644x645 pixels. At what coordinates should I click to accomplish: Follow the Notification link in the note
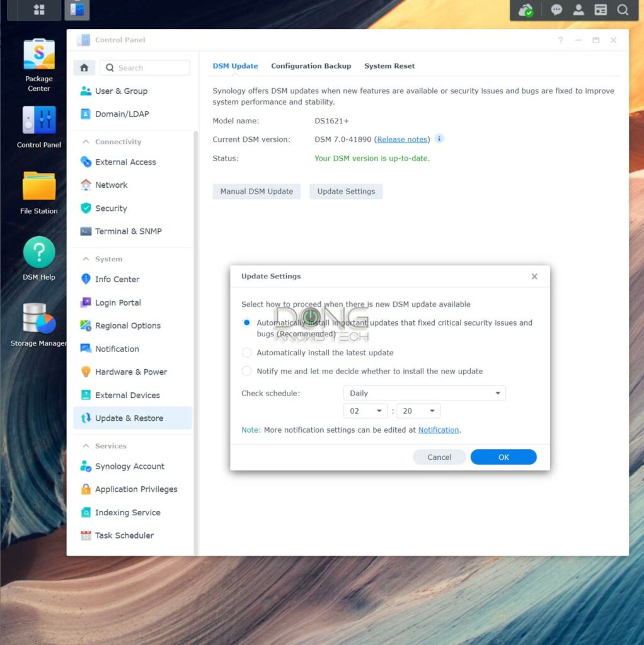click(x=438, y=430)
